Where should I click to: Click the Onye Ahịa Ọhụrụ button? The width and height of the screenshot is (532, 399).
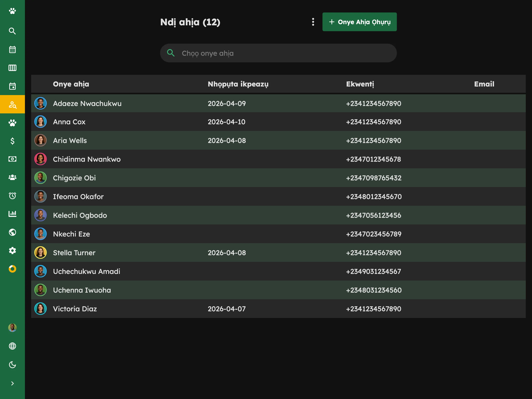[359, 22]
